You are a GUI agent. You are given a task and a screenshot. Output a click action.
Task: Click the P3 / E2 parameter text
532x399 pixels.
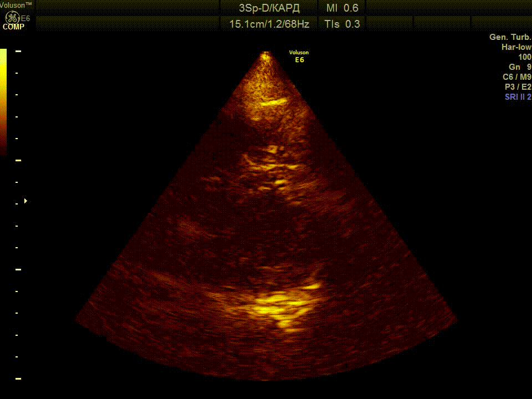click(518, 87)
